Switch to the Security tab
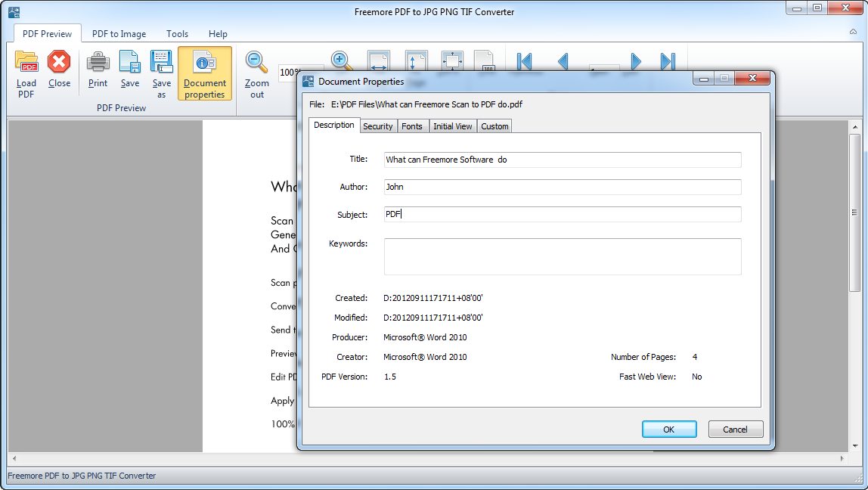Image resolution: width=868 pixels, height=490 pixels. coord(377,126)
